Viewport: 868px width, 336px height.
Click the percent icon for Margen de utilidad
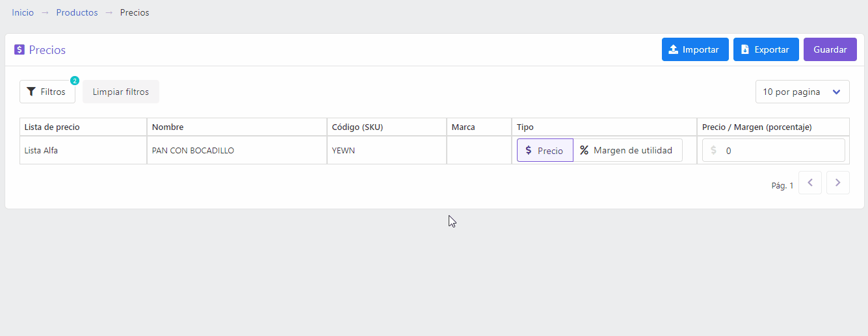[x=584, y=150]
